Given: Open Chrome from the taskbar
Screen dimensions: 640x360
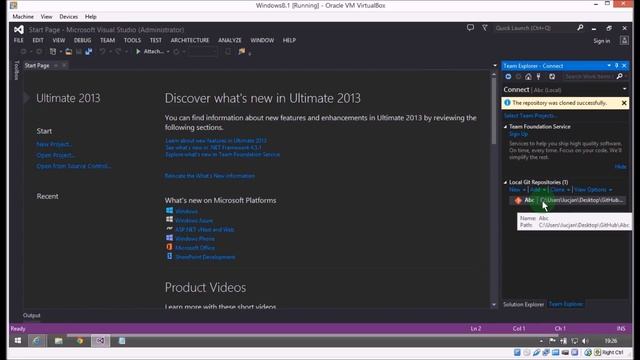Looking at the screenshot, I should click(x=80, y=340).
